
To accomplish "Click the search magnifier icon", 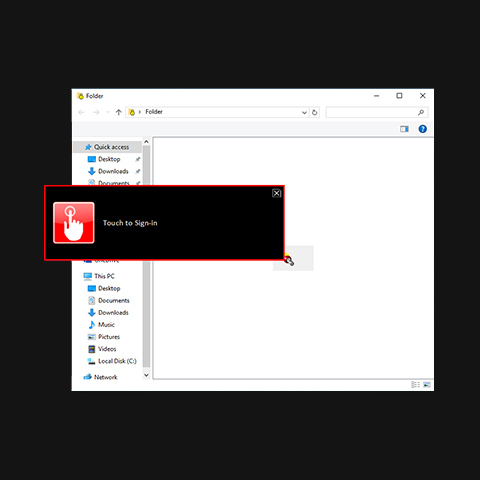I will coord(421,112).
